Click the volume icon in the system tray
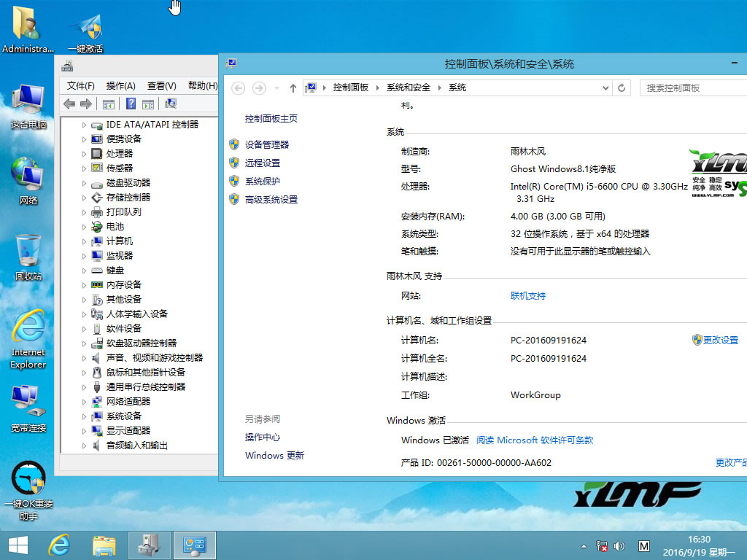This screenshot has width=747, height=560. pyautogui.click(x=619, y=545)
